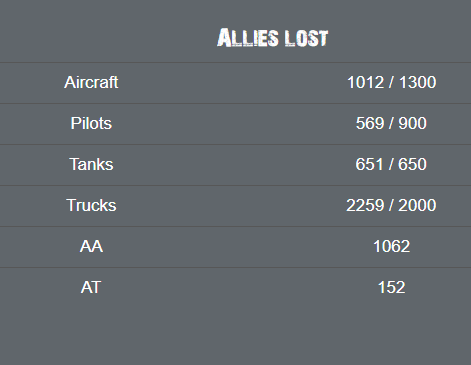The height and width of the screenshot is (365, 471).
Task: Select the Pilots row label
Action: pos(91,123)
